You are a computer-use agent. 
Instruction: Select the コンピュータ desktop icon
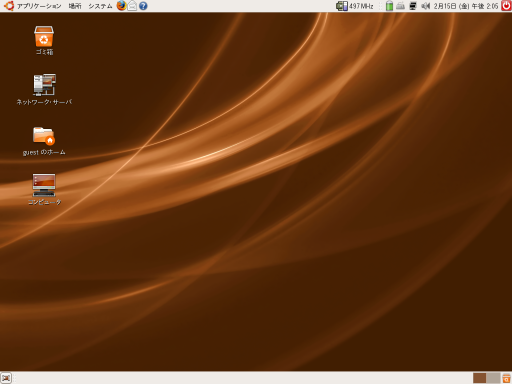pos(44,189)
